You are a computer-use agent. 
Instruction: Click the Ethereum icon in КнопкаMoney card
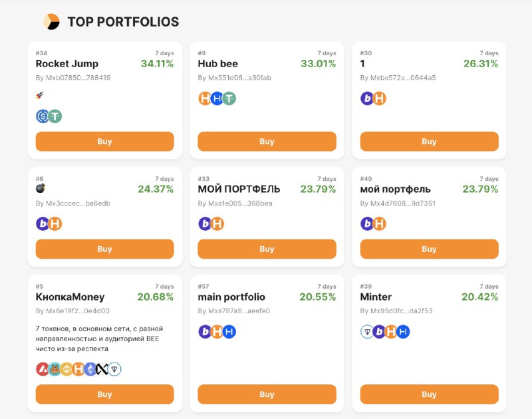point(90,369)
